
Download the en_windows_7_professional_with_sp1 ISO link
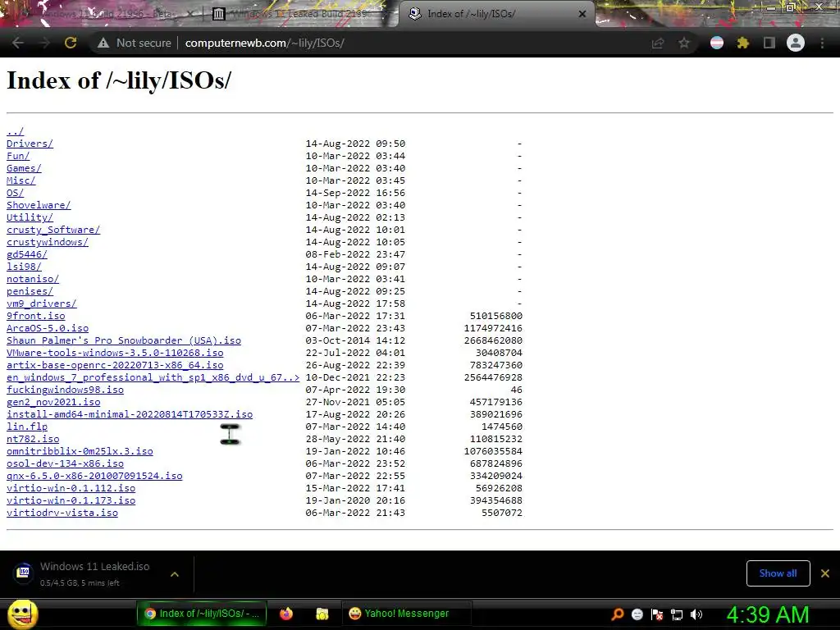click(x=153, y=377)
